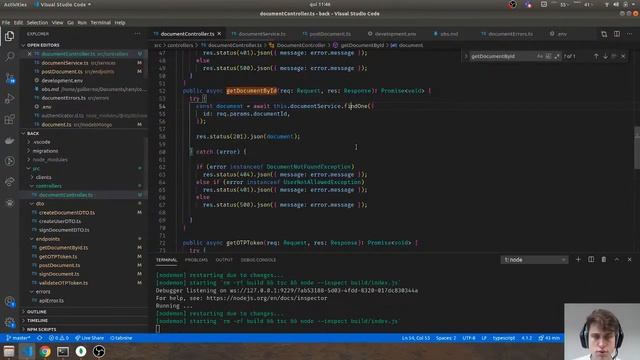Split the editor to the right
This screenshot has width=640, height=360.
(617, 34)
